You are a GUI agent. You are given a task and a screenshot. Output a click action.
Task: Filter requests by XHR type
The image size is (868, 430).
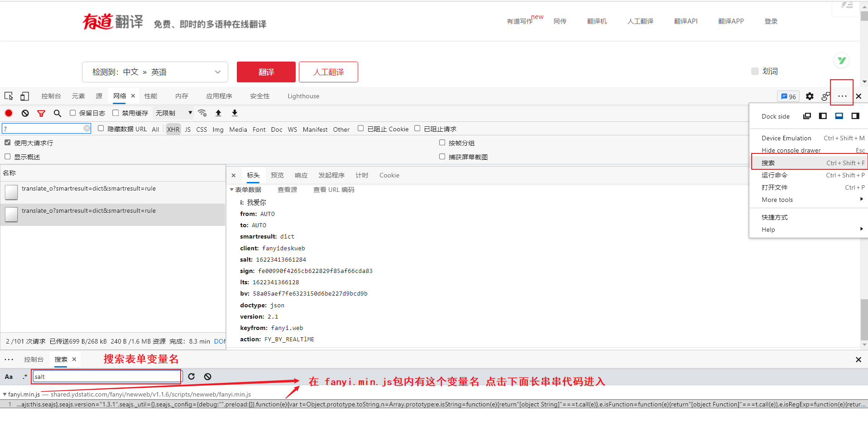[173, 129]
